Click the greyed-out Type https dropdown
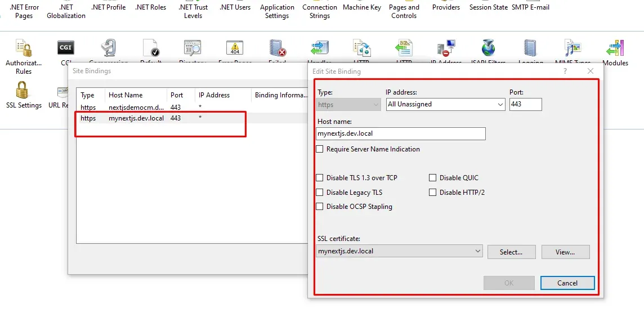 point(348,105)
